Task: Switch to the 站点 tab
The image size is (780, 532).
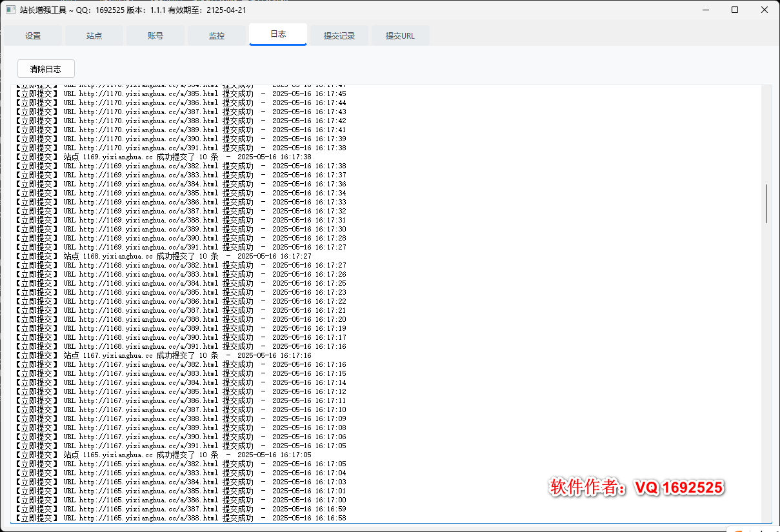Action: click(94, 36)
